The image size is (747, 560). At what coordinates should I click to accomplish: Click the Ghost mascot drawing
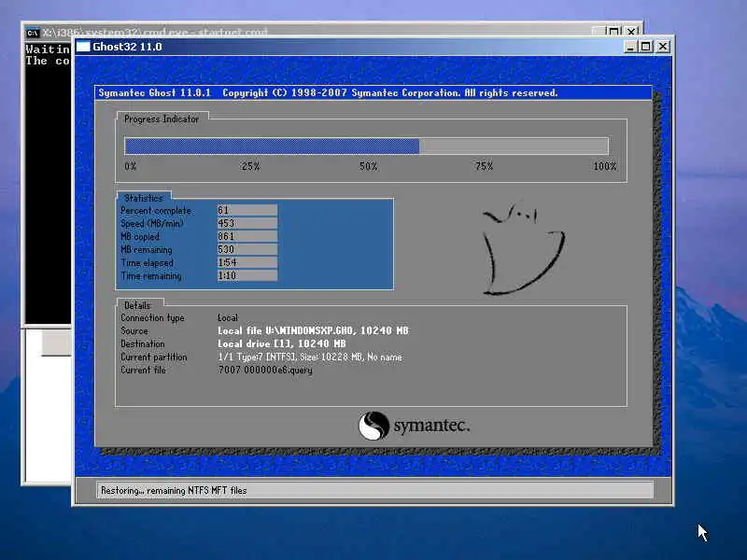coord(524,248)
